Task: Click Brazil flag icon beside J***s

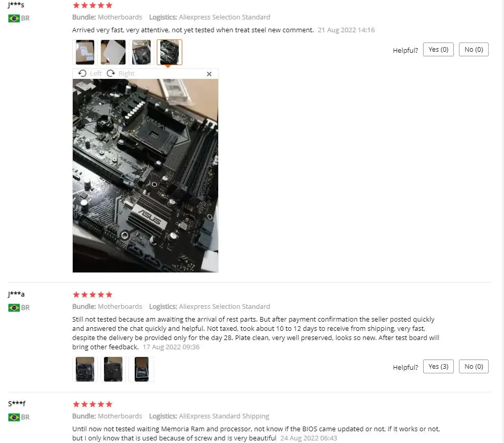Action: (14, 18)
